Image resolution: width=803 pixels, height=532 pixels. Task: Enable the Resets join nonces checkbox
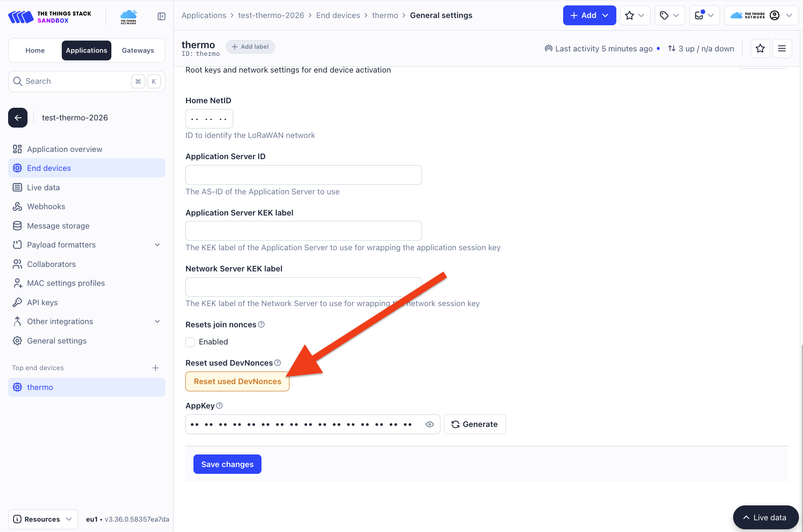[190, 342]
